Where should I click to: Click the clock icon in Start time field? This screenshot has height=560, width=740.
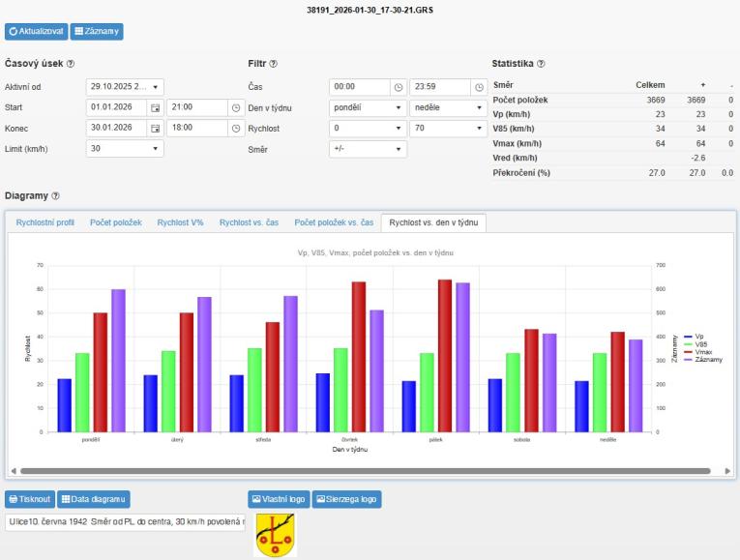(x=237, y=106)
